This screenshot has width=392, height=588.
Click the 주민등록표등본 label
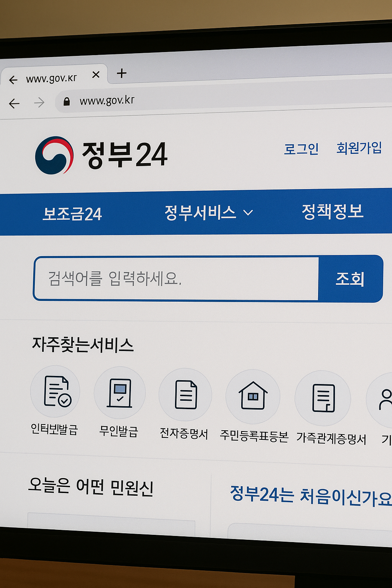[x=254, y=436]
